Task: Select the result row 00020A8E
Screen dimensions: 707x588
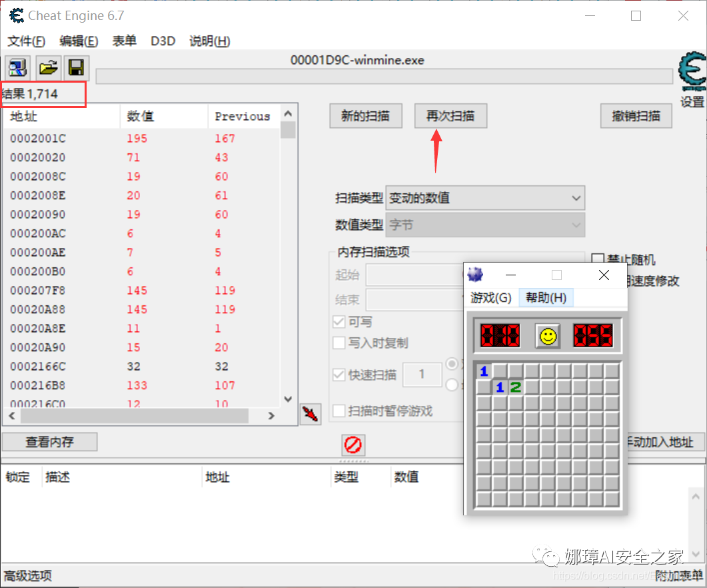Action: click(x=141, y=328)
